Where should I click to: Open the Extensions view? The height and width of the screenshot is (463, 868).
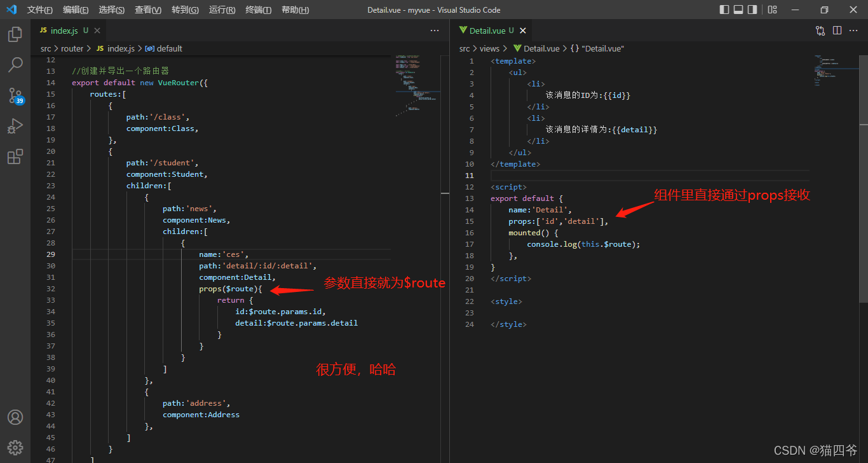coord(15,156)
